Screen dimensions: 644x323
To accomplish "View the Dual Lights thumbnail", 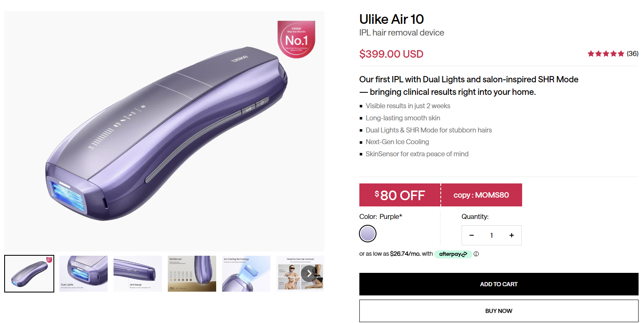I will [x=83, y=274].
